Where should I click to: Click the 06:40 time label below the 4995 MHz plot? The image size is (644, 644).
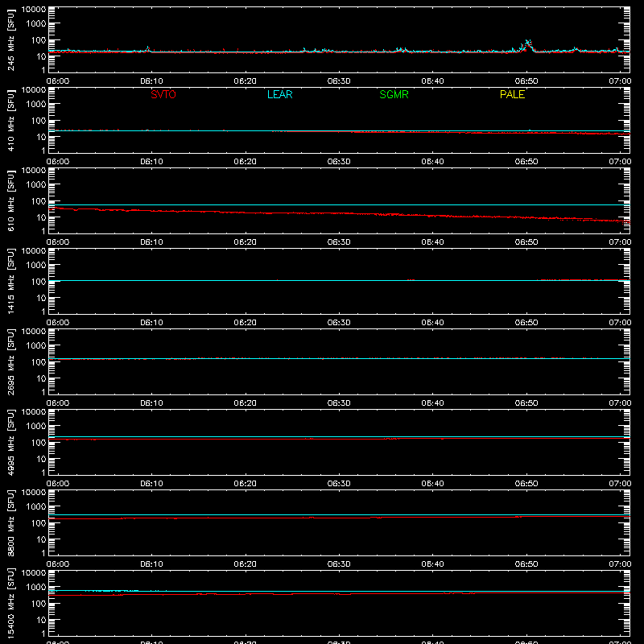pos(432,484)
